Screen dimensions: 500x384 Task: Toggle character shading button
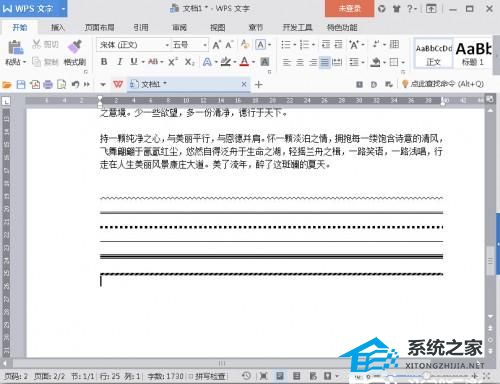(x=265, y=62)
